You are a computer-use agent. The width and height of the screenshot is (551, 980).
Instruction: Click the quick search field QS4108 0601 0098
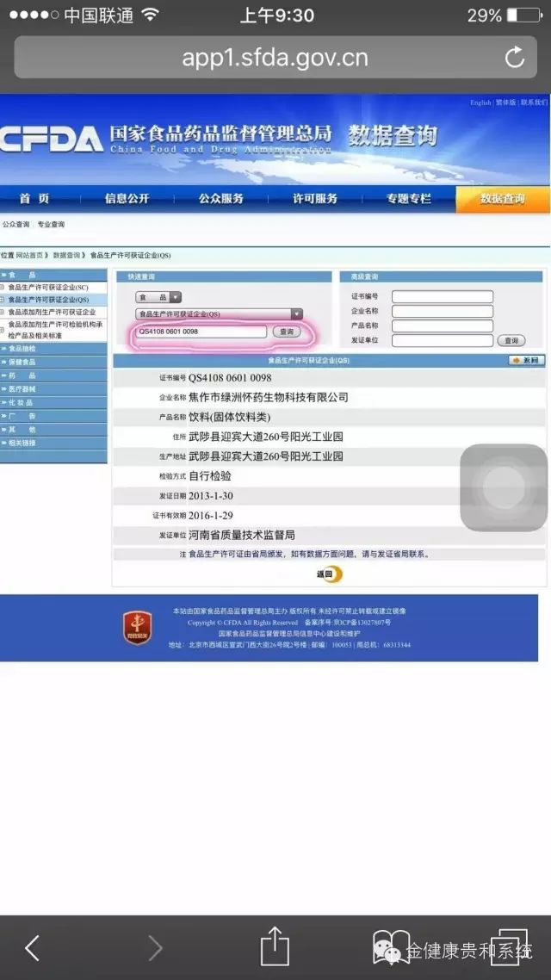(201, 332)
